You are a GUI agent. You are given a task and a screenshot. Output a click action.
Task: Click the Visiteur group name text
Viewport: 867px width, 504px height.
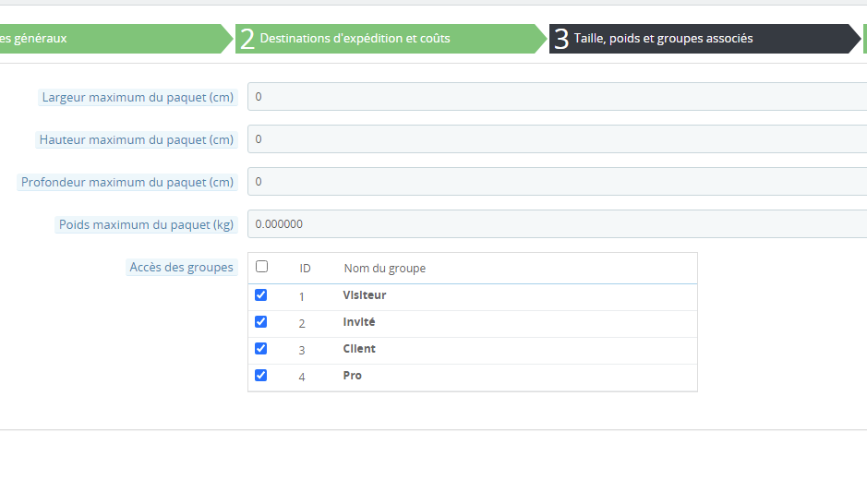(365, 295)
